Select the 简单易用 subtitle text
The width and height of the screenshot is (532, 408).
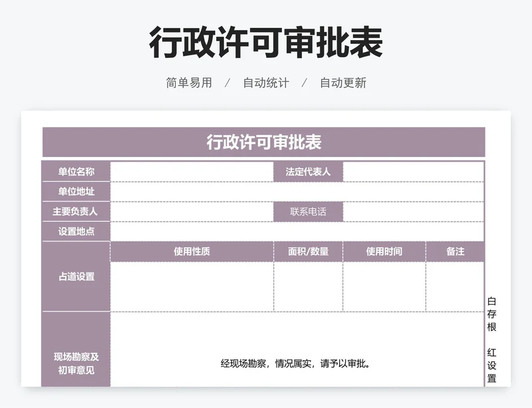[x=189, y=83]
